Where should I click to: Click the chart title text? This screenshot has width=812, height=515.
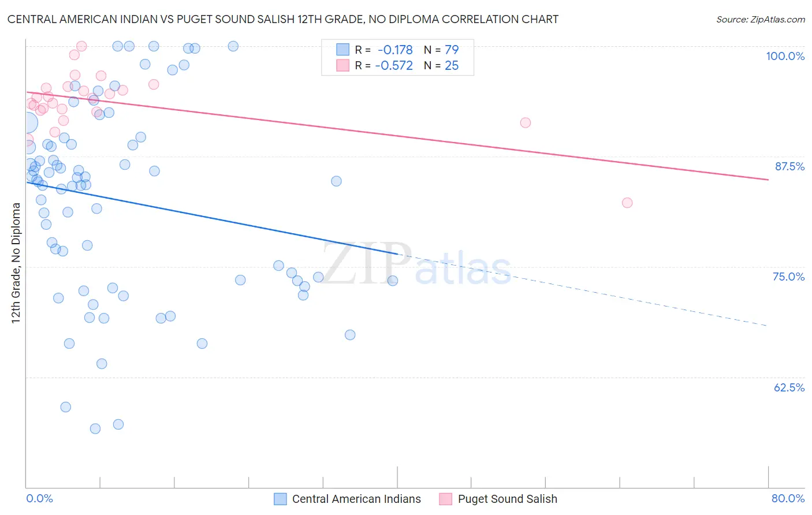(x=283, y=19)
